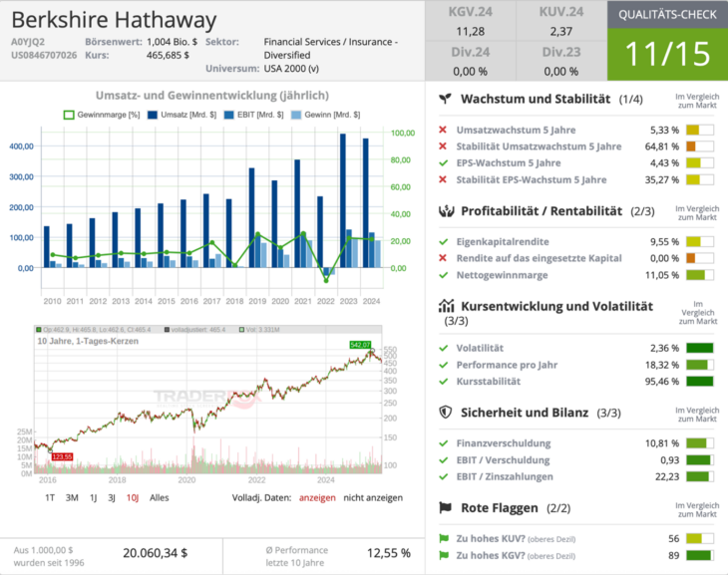Click the red X beside Stabilität Umsatzwachstum 5 Jahre
The height and width of the screenshot is (575, 728).
pos(443,146)
